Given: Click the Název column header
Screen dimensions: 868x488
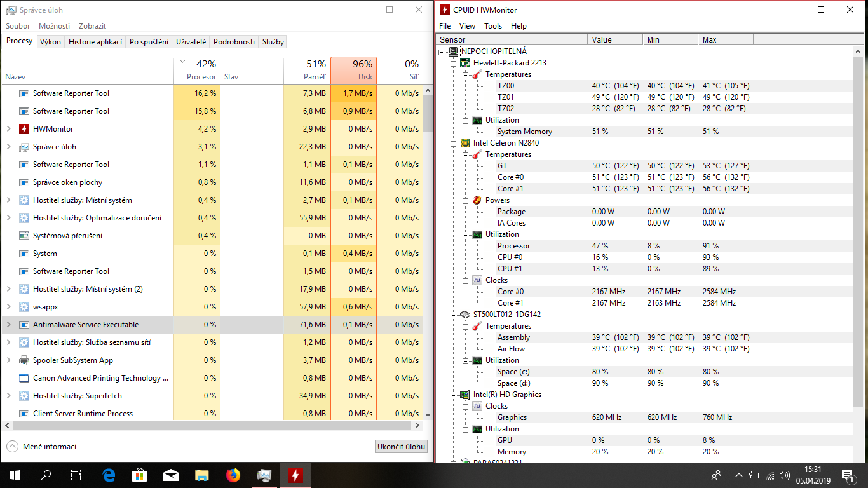Looking at the screenshot, I should 88,70.
